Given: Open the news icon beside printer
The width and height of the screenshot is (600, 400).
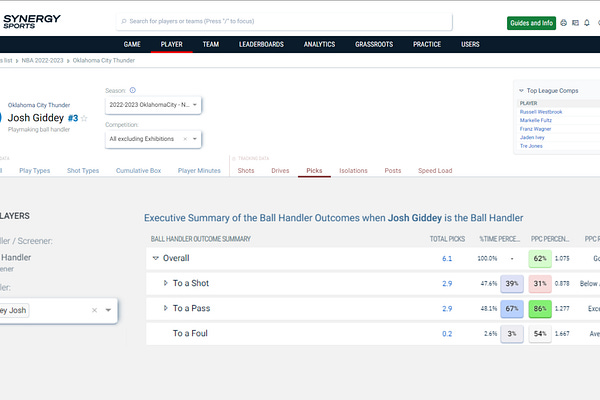Looking at the screenshot, I should click(x=575, y=23).
